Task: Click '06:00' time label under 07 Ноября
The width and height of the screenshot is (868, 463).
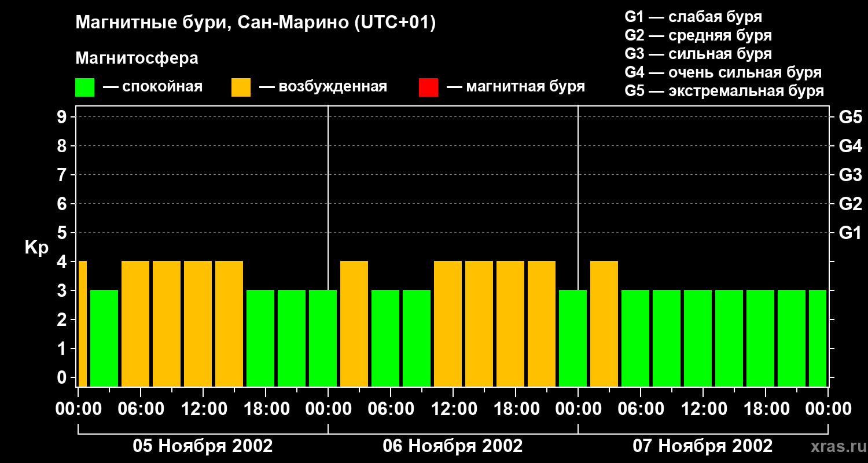Action: pos(641,409)
